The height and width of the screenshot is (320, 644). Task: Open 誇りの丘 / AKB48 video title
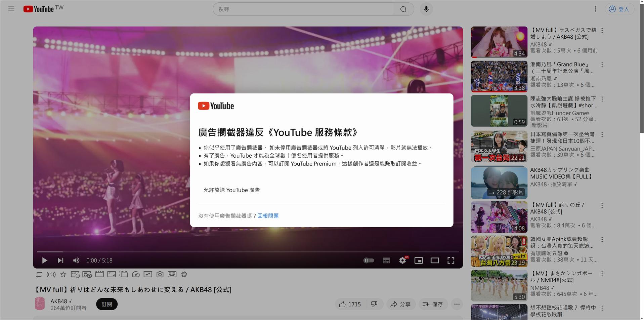point(558,208)
